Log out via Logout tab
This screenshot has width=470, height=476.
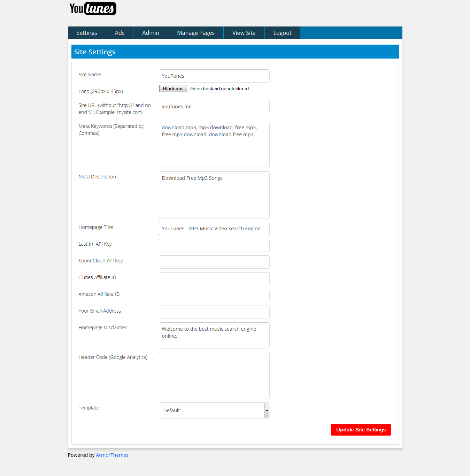pyautogui.click(x=282, y=33)
